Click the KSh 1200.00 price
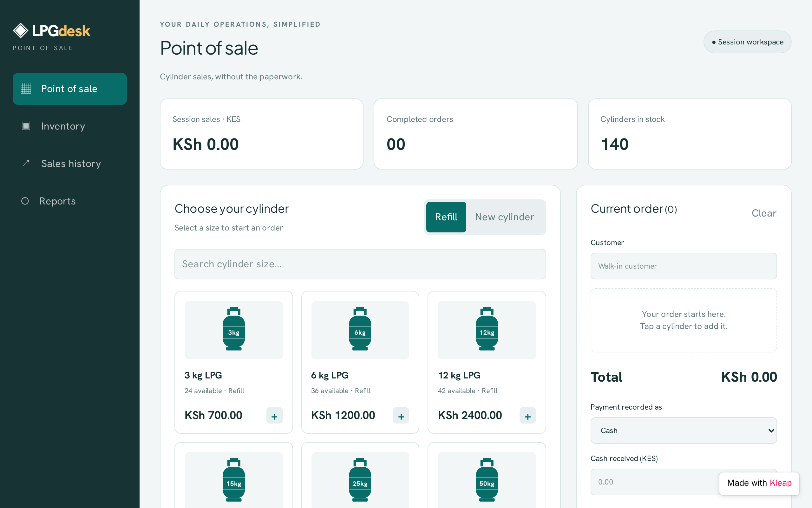Image resolution: width=812 pixels, height=508 pixels. pos(343,416)
